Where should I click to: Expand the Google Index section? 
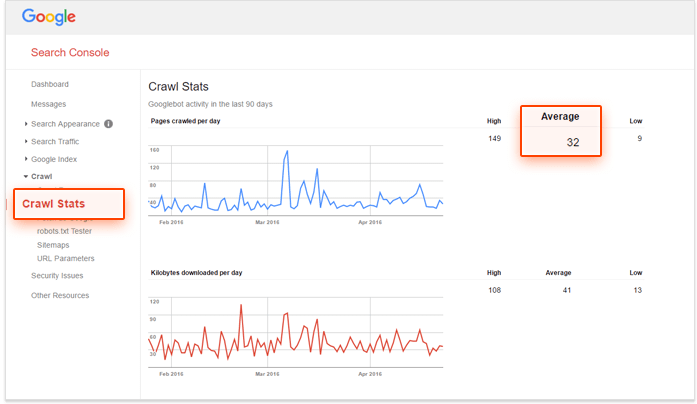[54, 159]
